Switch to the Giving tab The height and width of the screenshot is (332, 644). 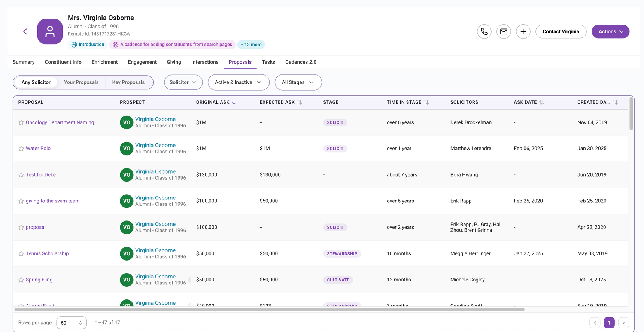(174, 62)
